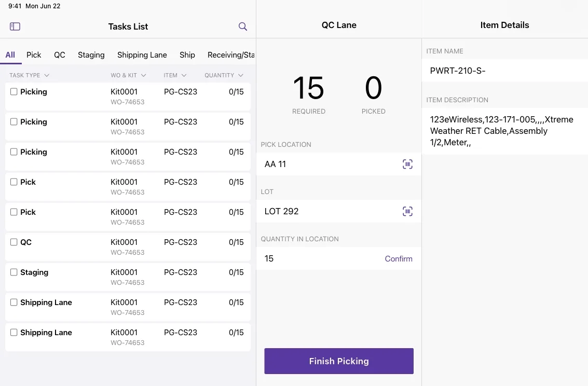The image size is (588, 386).
Task: Sort by Task Type column chevron
Action: pos(47,75)
